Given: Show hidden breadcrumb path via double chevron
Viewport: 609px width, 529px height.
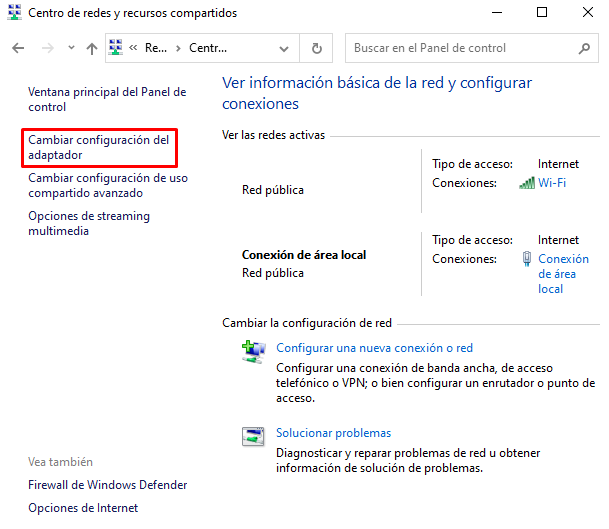Looking at the screenshot, I should tap(133, 48).
